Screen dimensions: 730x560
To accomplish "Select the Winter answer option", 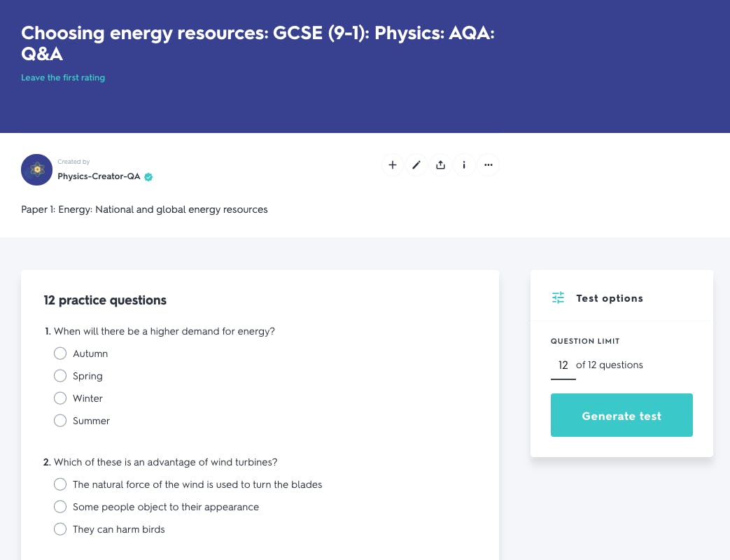I will click(x=60, y=398).
